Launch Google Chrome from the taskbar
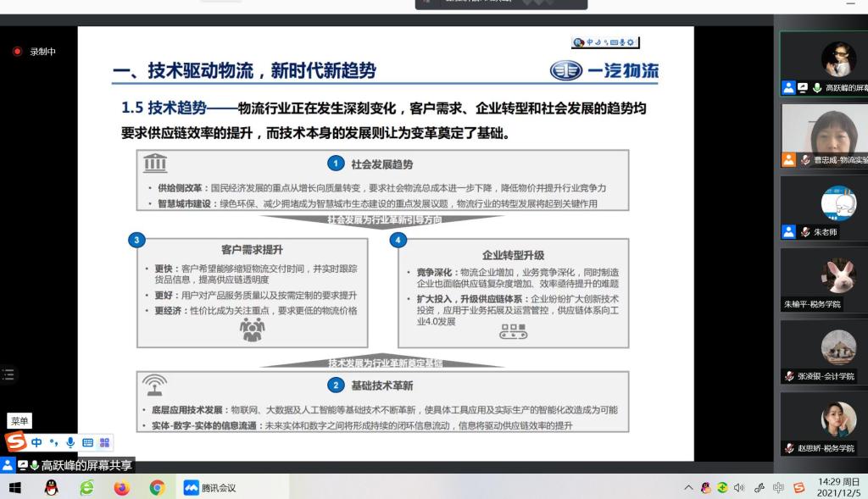This screenshot has height=499, width=868. click(x=157, y=487)
